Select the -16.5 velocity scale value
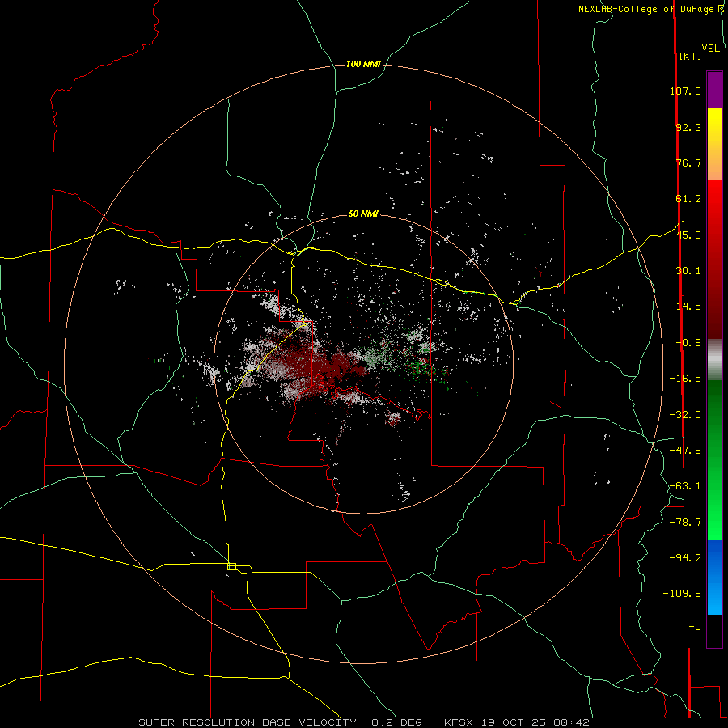728x728 pixels. pos(685,379)
